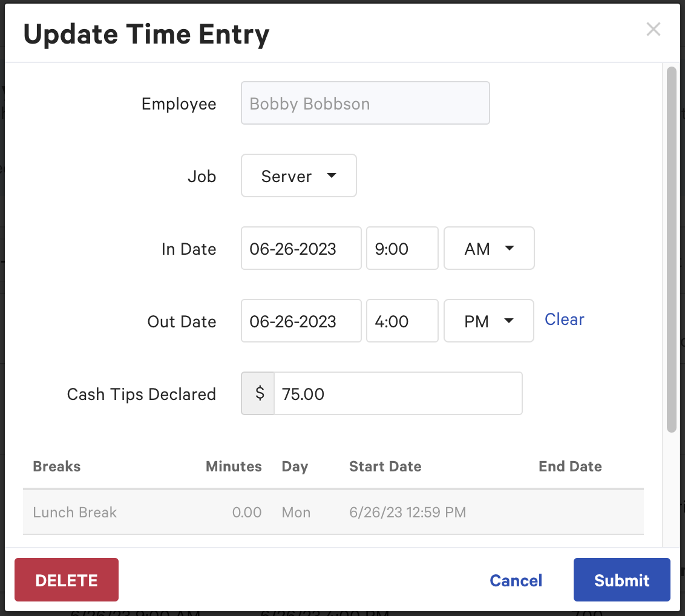
Task: Click the Job dropdown chevron arrow
Action: coord(332,175)
